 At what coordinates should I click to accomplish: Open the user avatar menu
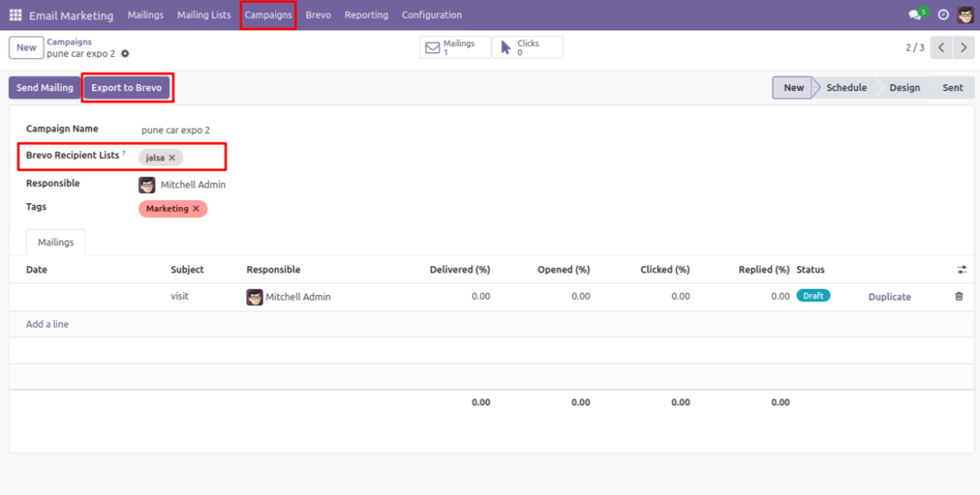965,15
